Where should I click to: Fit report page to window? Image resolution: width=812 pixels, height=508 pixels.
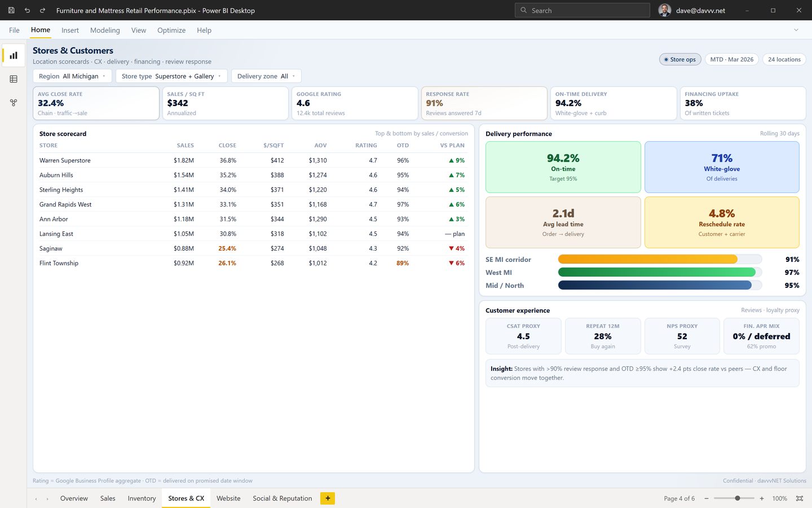point(800,498)
